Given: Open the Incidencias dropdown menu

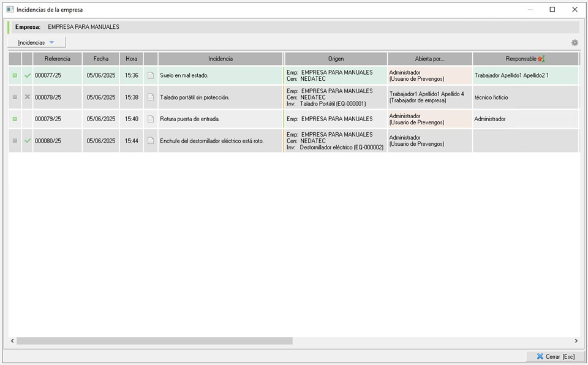Looking at the screenshot, I should (36, 43).
